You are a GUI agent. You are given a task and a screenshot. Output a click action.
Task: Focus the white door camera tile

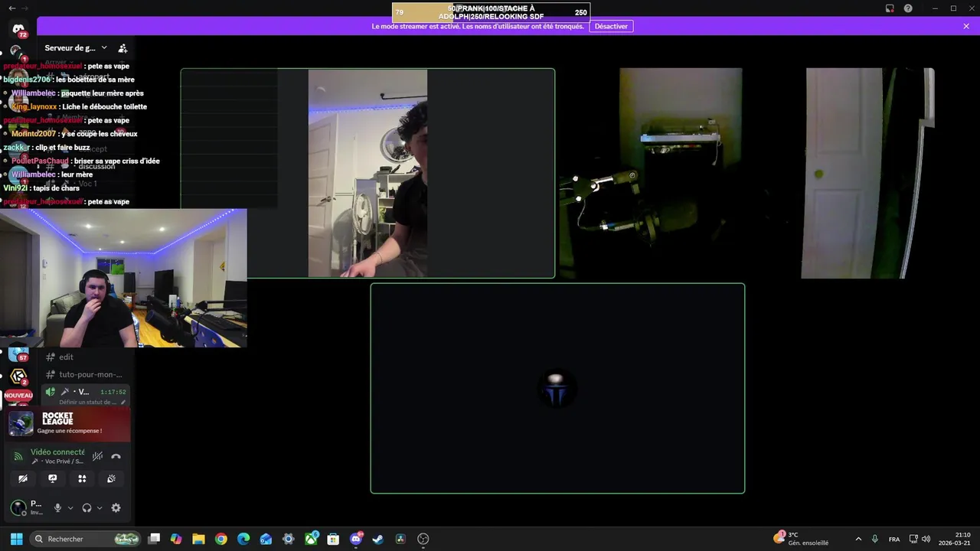[x=867, y=174]
